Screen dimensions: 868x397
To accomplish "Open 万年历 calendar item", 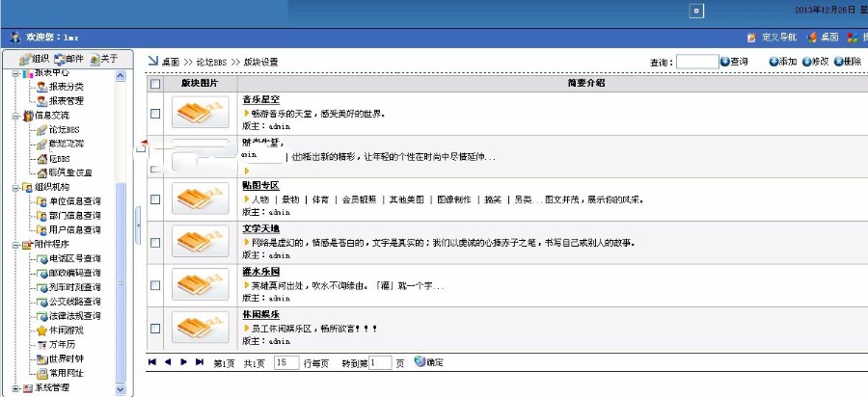I will tap(56, 344).
